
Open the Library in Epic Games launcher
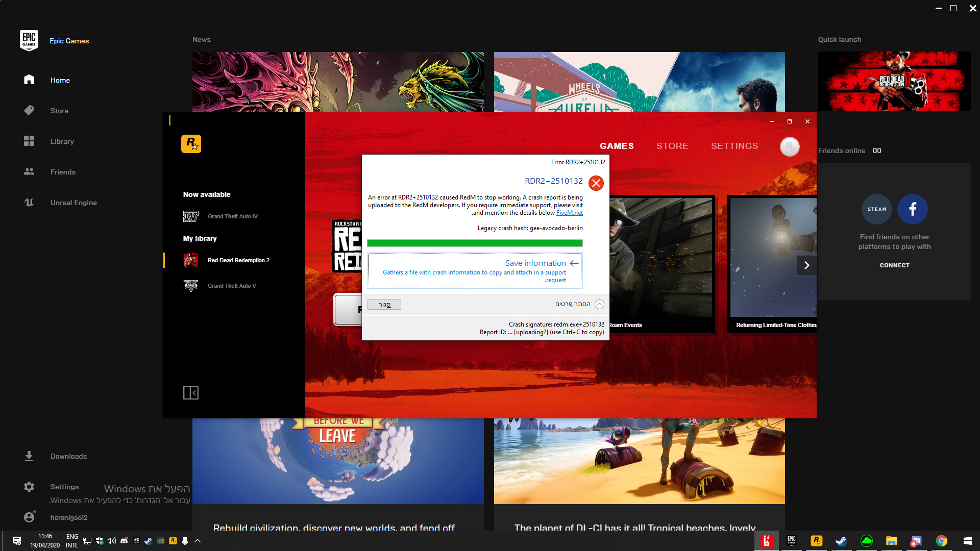(62, 141)
